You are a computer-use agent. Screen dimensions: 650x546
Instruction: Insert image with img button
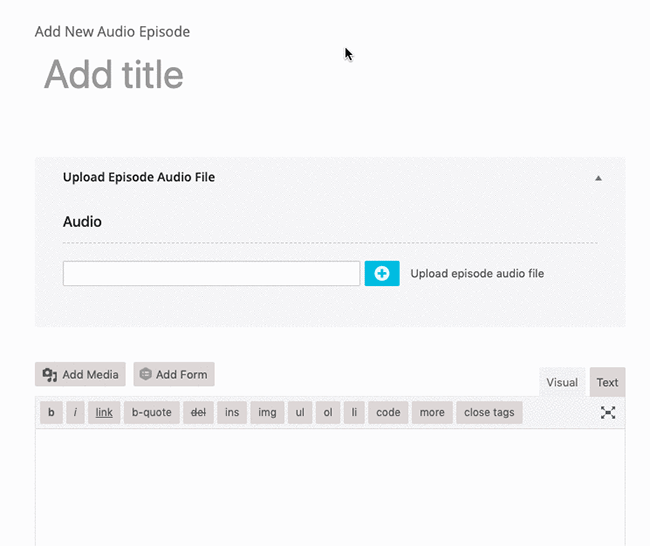click(267, 413)
